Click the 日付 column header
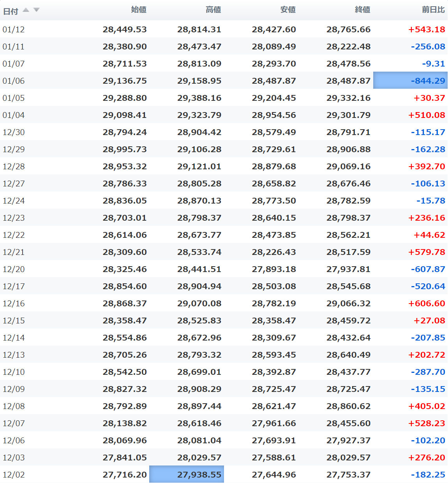The image size is (448, 483). 11,11
